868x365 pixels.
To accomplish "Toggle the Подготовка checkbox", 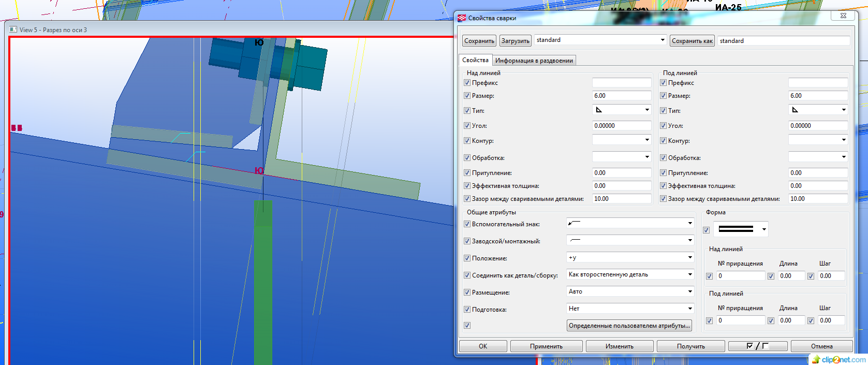I will click(467, 310).
